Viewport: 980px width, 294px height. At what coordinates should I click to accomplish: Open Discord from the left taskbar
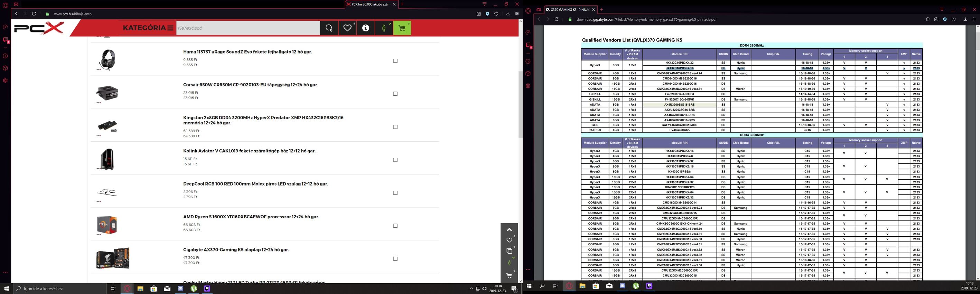click(x=180, y=289)
